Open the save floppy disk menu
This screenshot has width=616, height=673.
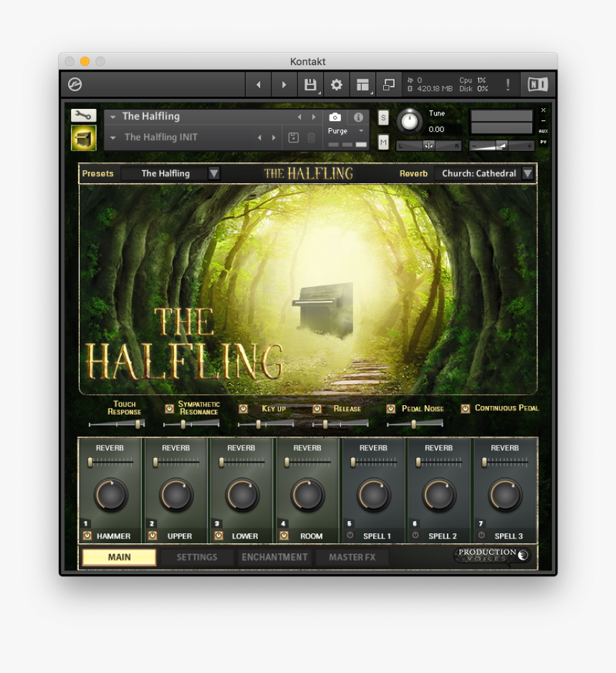pyautogui.click(x=310, y=84)
